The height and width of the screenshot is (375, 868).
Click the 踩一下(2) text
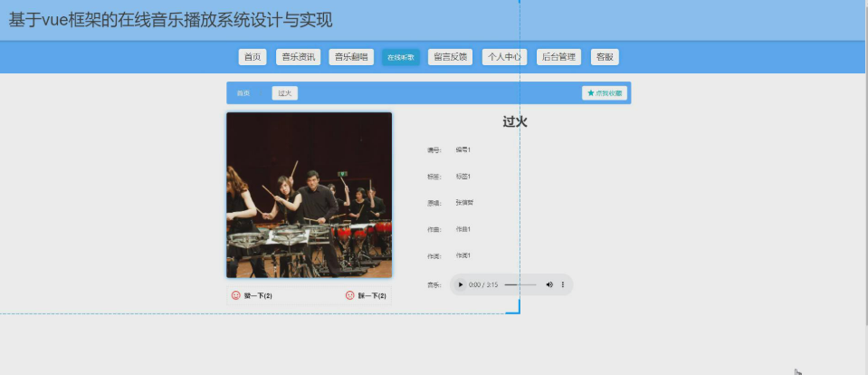[372, 296]
